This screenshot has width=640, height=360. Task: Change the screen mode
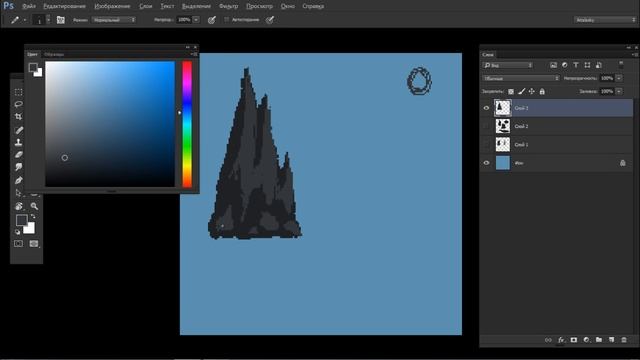point(34,244)
